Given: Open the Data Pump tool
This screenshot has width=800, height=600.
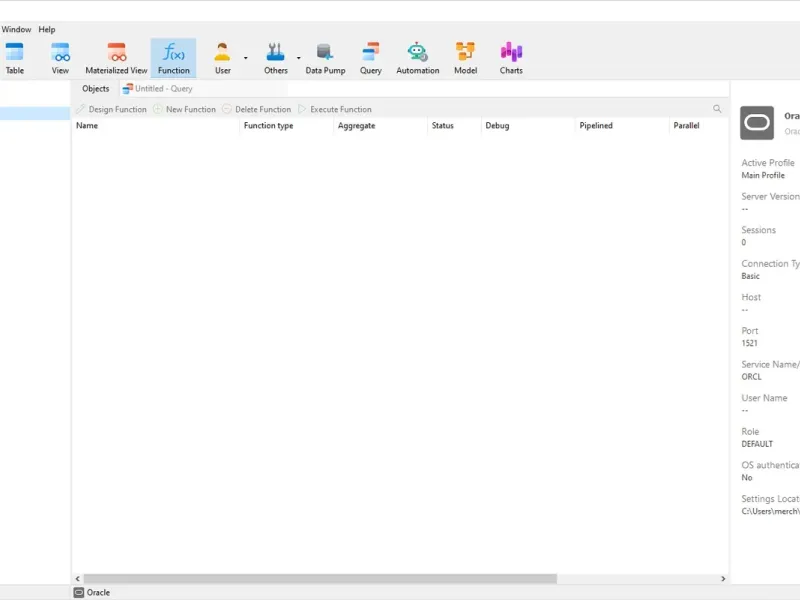Looking at the screenshot, I should pos(325,58).
